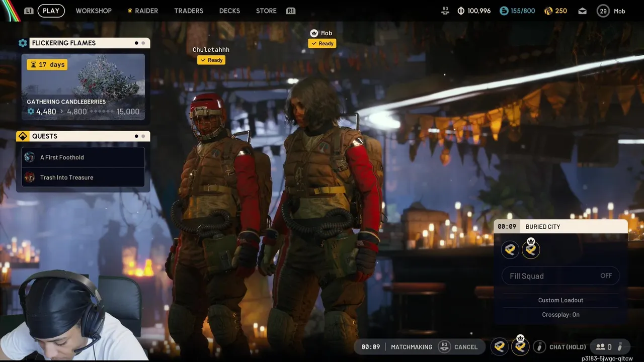Click the Flickering Flames gear icon
Image resolution: width=644 pixels, height=362 pixels.
click(x=23, y=43)
